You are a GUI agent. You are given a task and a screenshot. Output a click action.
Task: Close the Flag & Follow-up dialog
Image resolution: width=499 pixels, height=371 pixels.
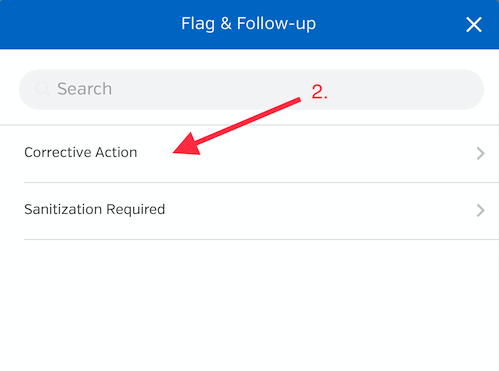(x=474, y=25)
